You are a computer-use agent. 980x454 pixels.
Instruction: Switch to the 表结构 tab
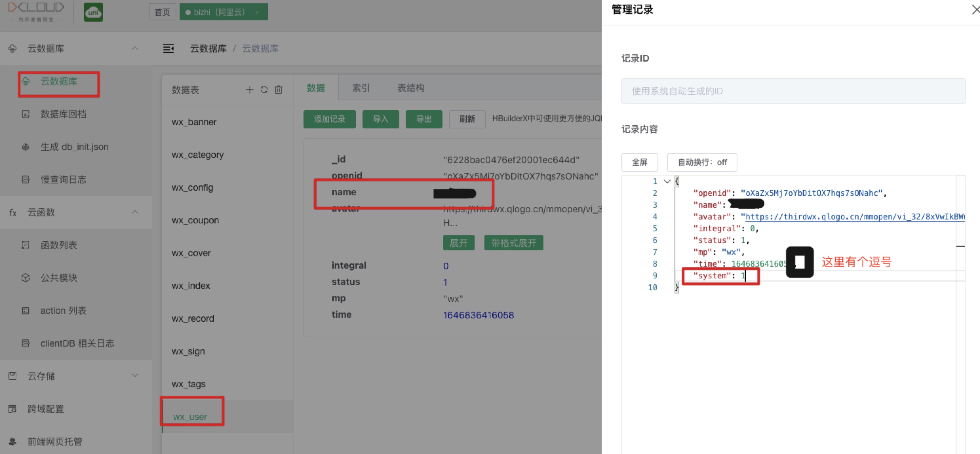[x=410, y=88]
